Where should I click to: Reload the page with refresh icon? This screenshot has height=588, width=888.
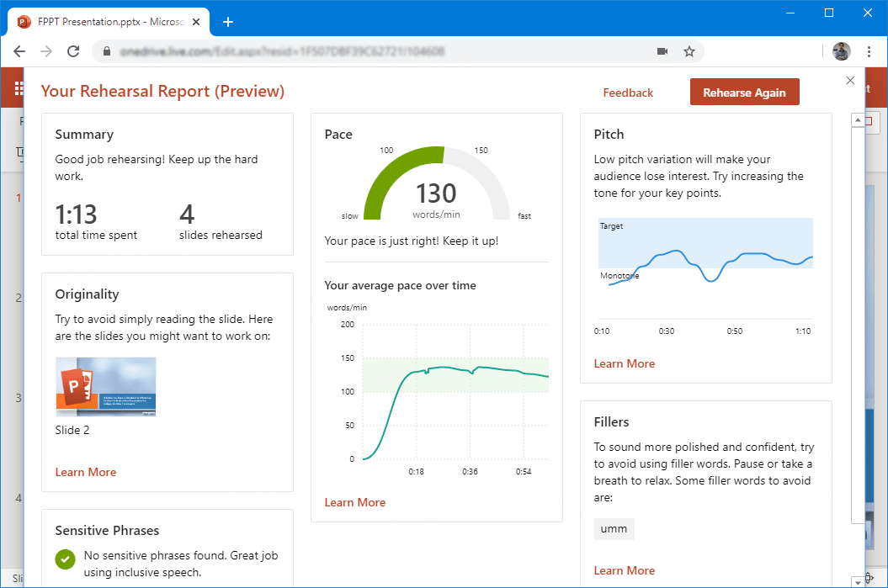(x=73, y=51)
